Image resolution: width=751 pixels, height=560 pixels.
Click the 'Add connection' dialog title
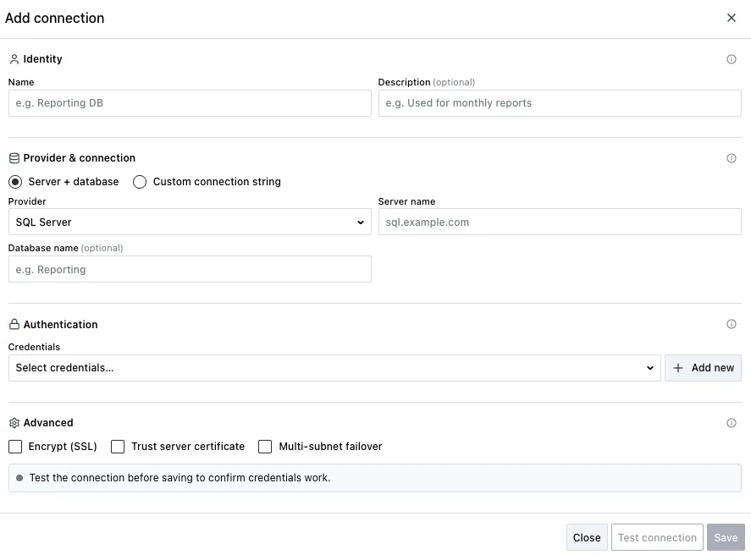[54, 18]
